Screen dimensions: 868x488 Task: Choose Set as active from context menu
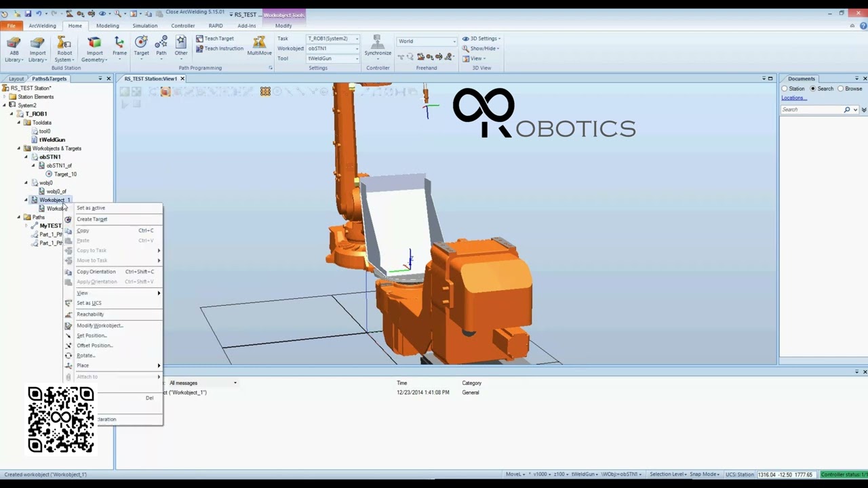point(91,208)
